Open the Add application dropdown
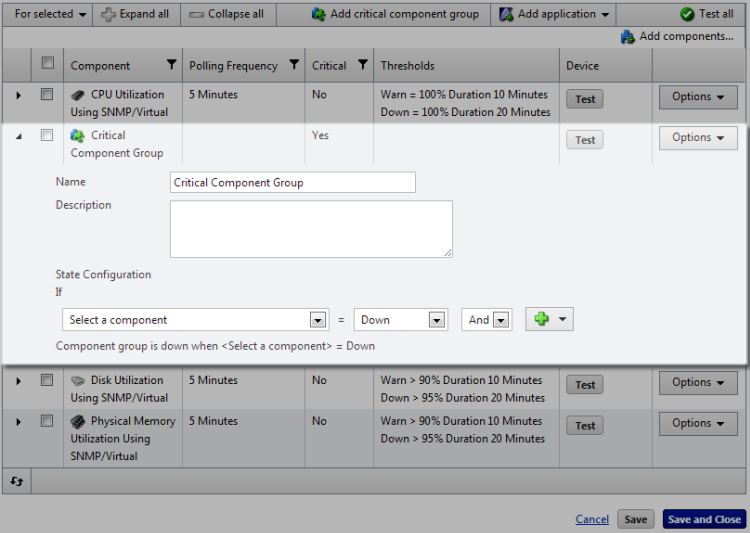The width and height of the screenshot is (750, 533). point(554,14)
